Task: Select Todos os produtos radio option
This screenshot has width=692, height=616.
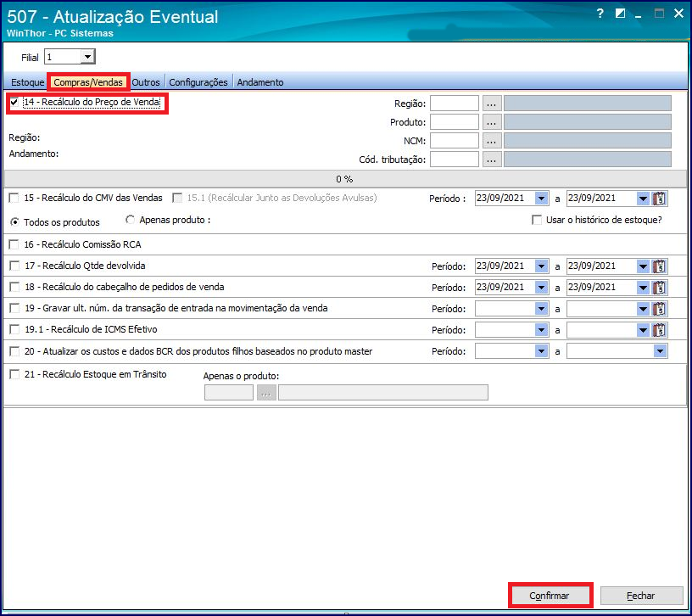Action: [x=15, y=222]
